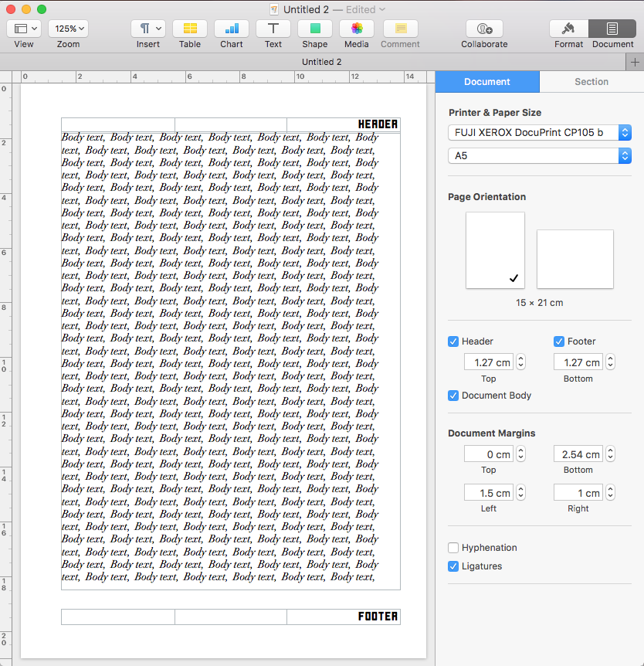Enable the Hyphenation checkbox
Viewport: 644px width, 666px height.
453,548
